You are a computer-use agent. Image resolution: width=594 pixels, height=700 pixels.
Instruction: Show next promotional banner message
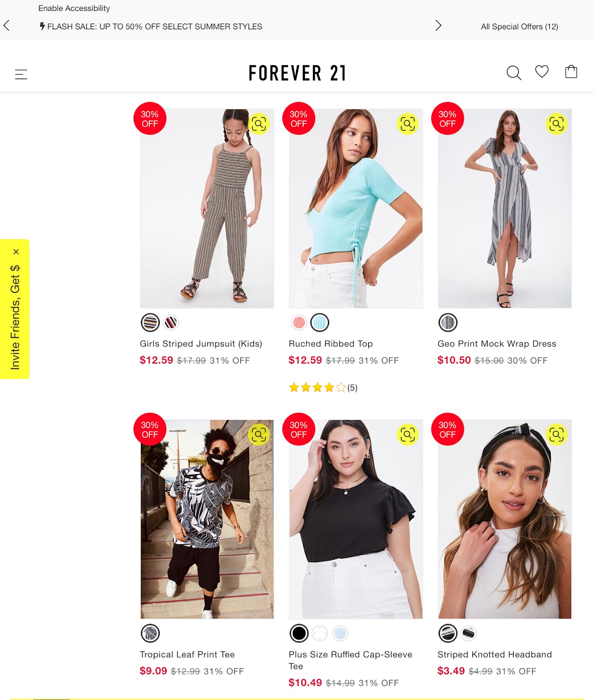point(438,25)
